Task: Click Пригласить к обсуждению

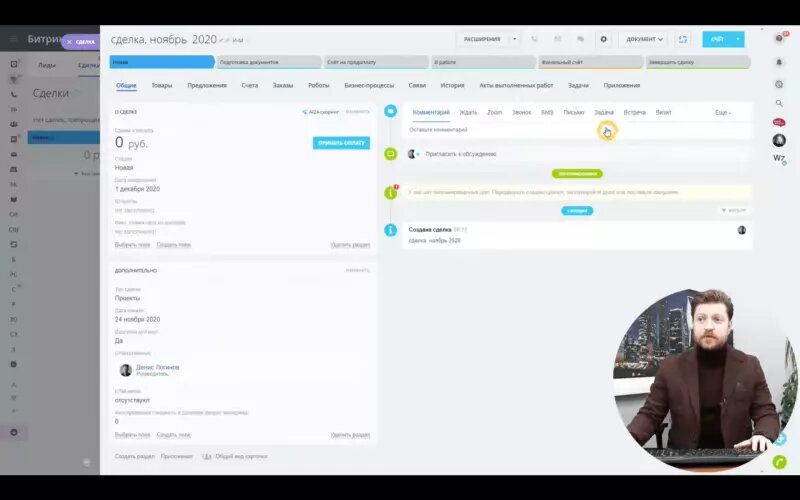Action: [x=460, y=154]
